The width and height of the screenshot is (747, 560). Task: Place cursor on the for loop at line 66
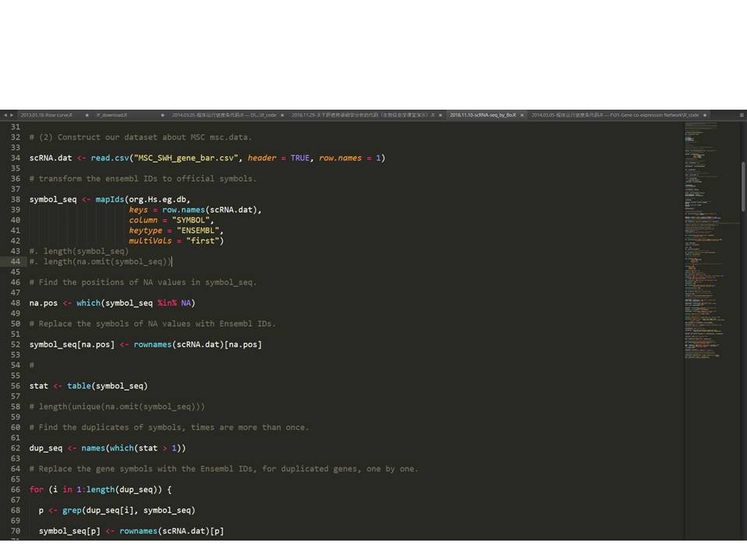click(37, 490)
